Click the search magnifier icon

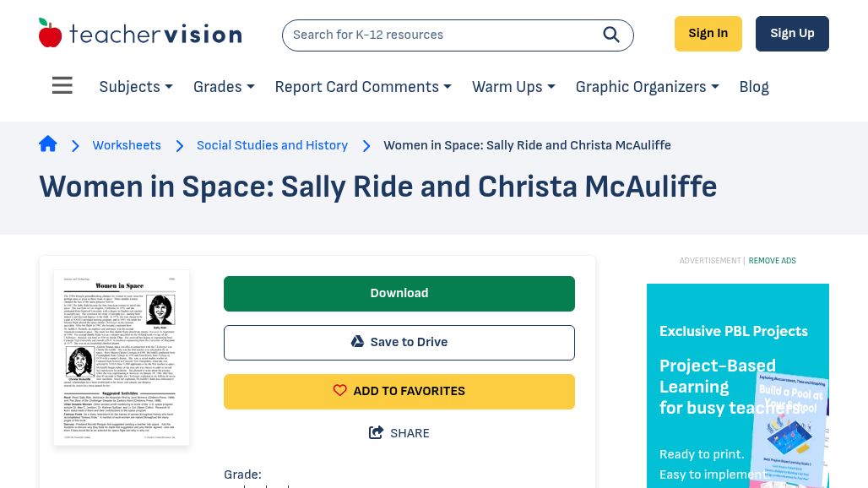[610, 35]
